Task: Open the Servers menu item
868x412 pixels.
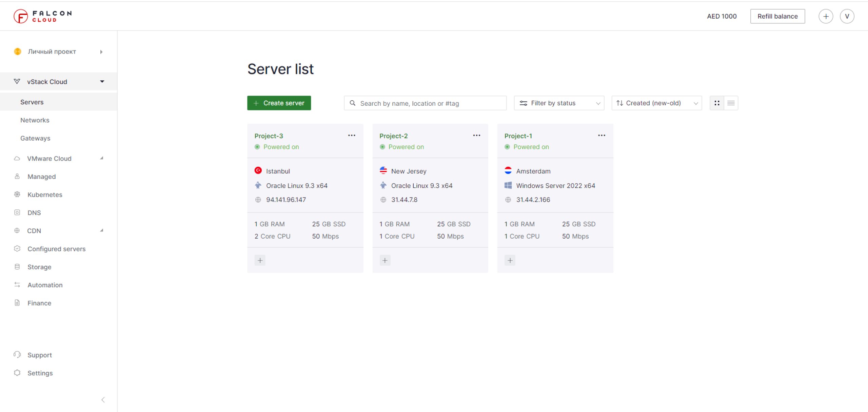Action: (x=58, y=102)
